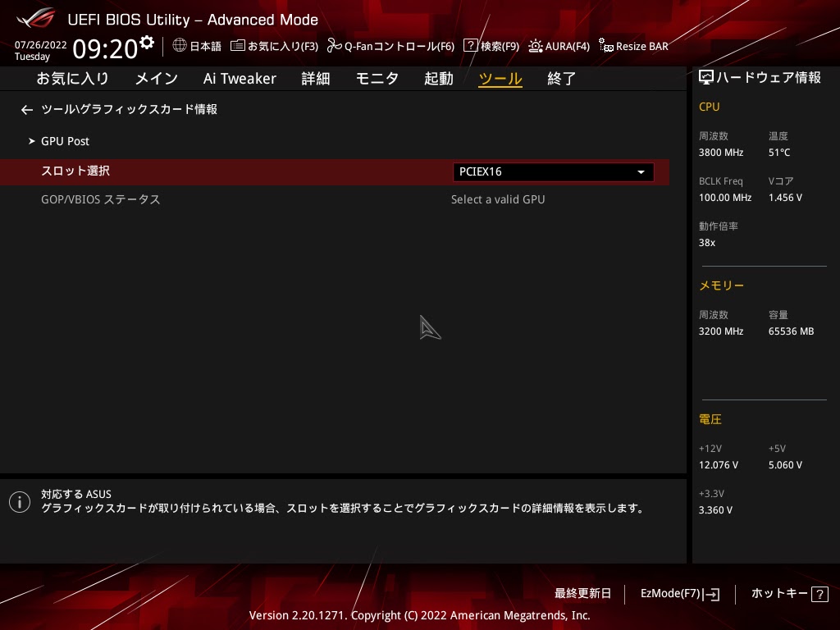Screen dimensions: 840x630
Task: Click the info icon in help panel
Action: 20,502
